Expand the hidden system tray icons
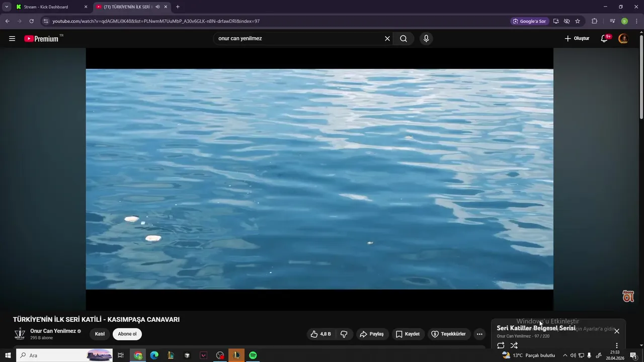This screenshot has height=362, width=644. pyautogui.click(x=565, y=355)
